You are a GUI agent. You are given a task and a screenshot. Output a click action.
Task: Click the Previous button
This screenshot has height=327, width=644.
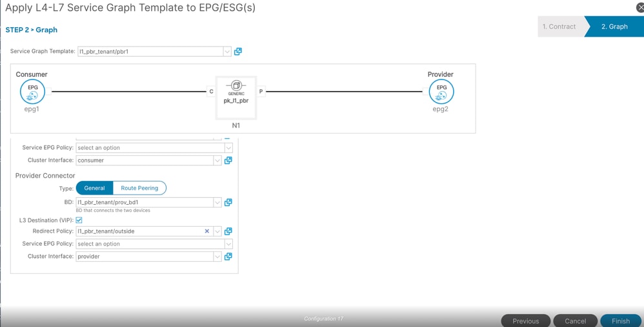tap(526, 321)
